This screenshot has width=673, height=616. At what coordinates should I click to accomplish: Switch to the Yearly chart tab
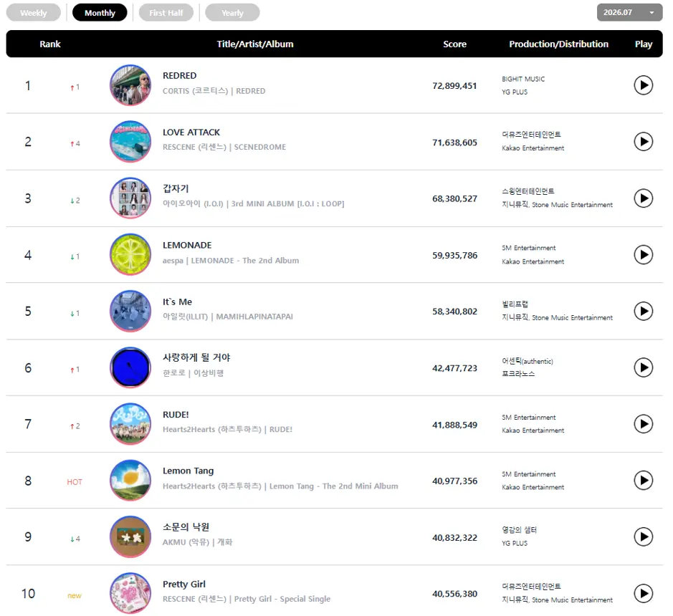pyautogui.click(x=232, y=12)
